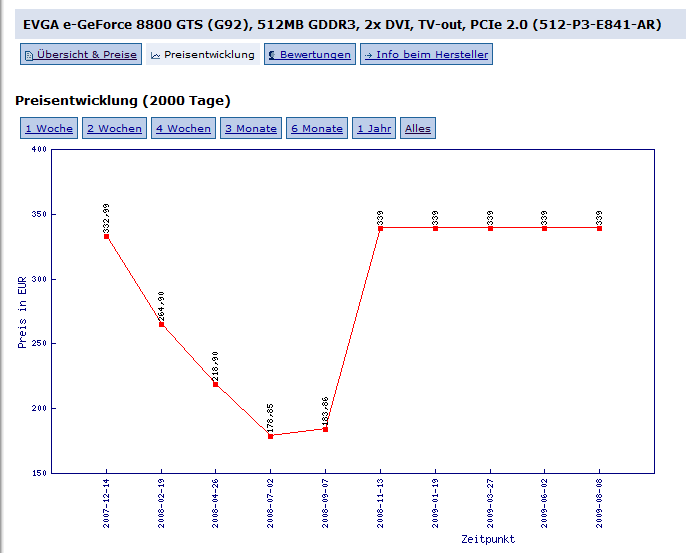Click the 339 data point at 2009-06-02
Screen dimensions: 686x553
pyautogui.click(x=545, y=228)
